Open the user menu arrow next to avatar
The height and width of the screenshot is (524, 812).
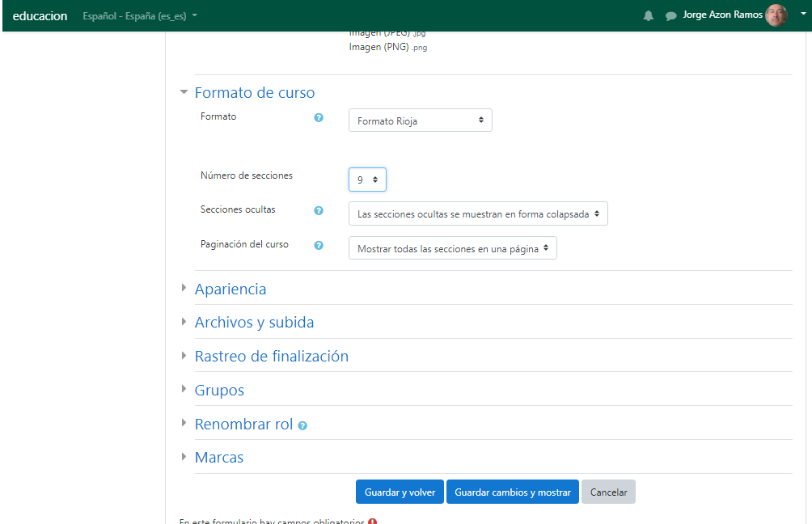(x=804, y=15)
